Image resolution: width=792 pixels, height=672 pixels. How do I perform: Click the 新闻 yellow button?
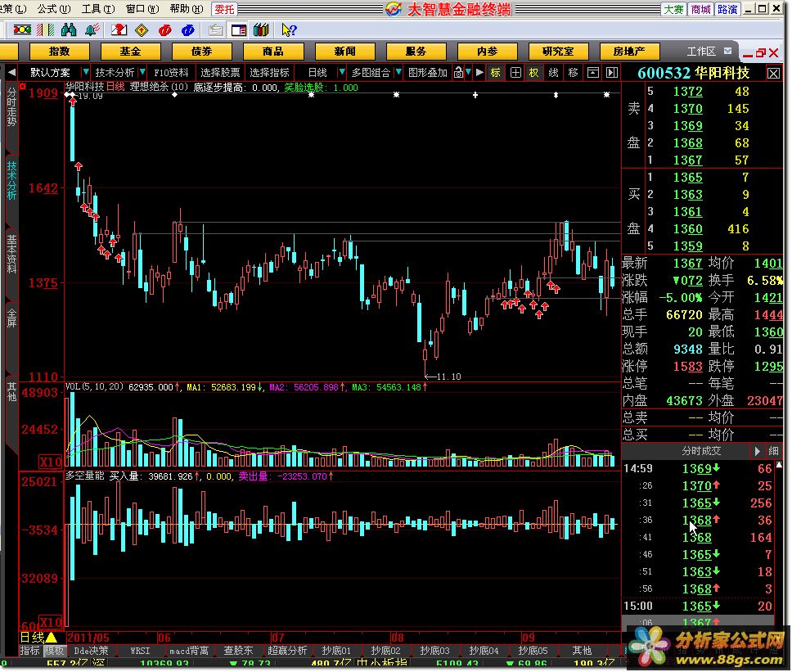coord(345,51)
